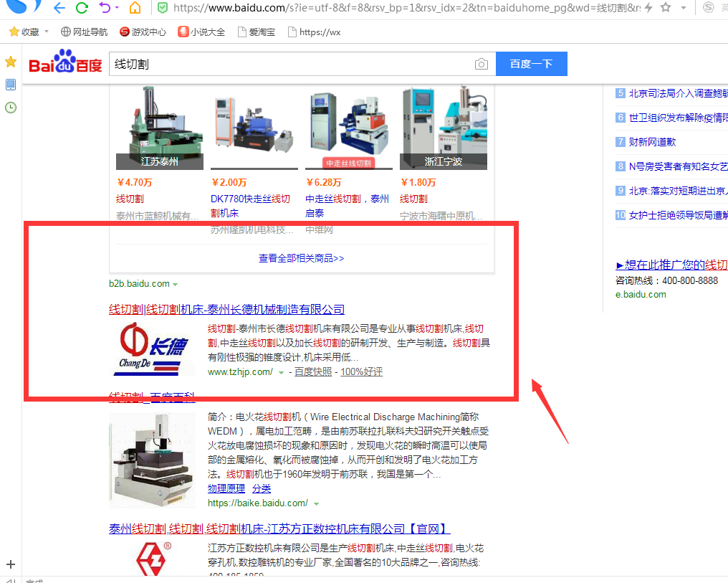This screenshot has height=583, width=728.
Task: Click the camera image search icon
Action: [x=482, y=64]
